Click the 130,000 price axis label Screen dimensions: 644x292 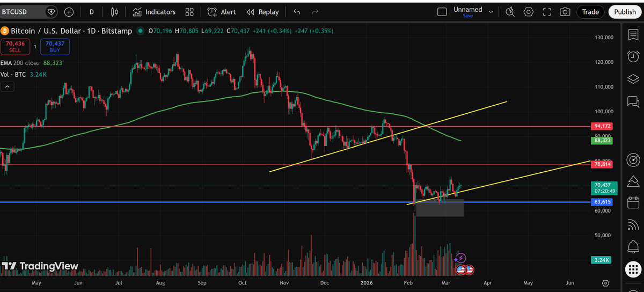pos(604,38)
